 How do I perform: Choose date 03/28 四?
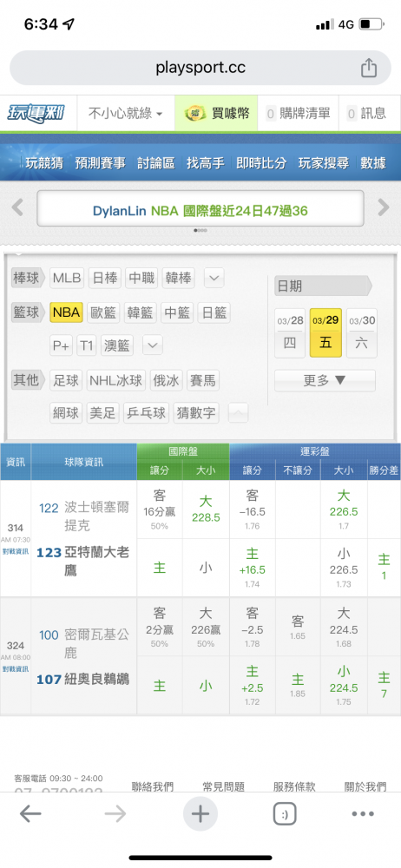pos(290,333)
